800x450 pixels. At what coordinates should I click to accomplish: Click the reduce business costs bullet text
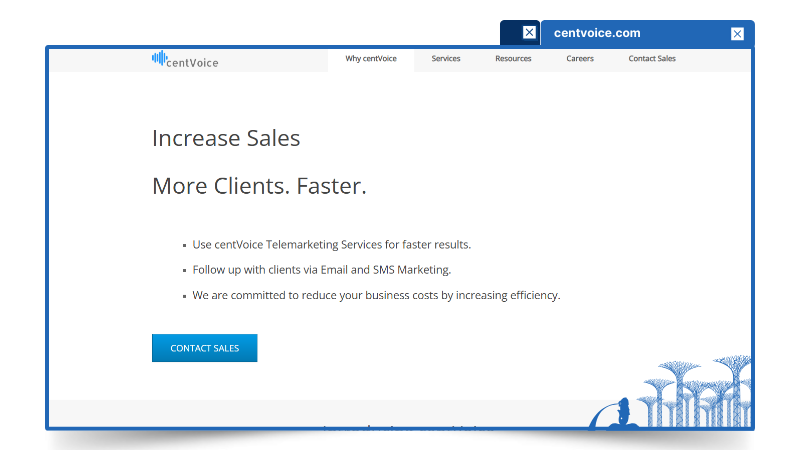coord(376,296)
